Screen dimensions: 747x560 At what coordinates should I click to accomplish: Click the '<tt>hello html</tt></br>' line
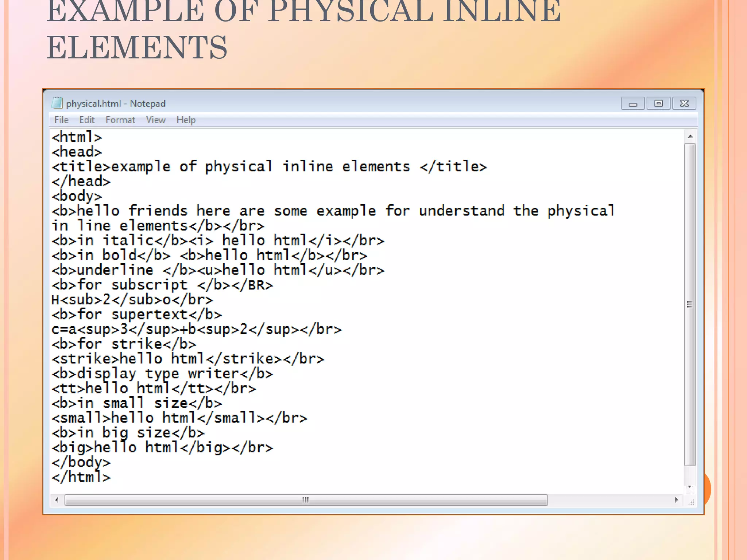coord(154,388)
